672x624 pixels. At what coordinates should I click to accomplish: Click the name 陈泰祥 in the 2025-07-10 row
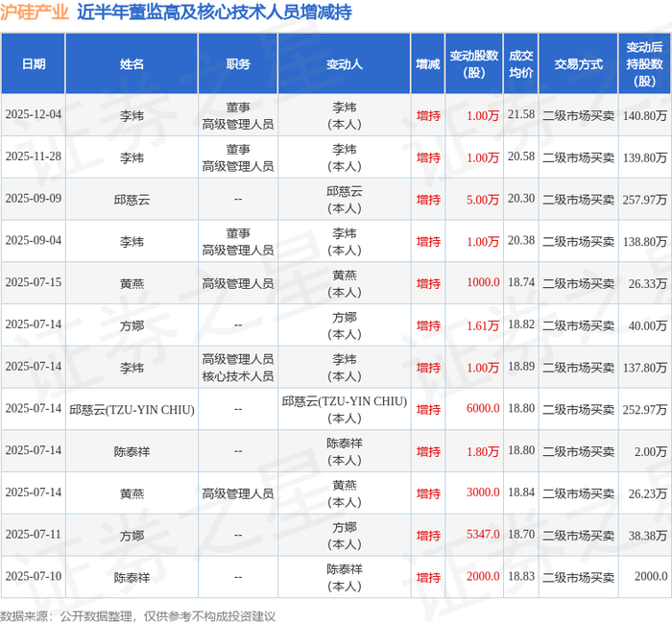coord(132,578)
